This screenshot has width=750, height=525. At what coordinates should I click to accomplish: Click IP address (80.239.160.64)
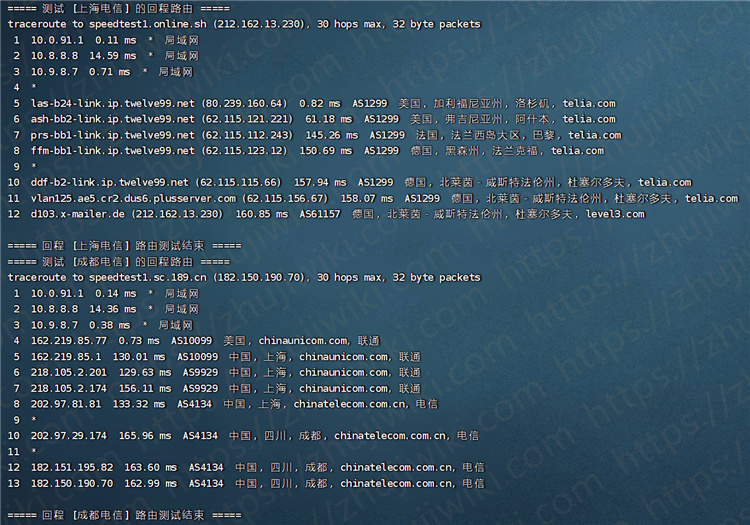(244, 103)
